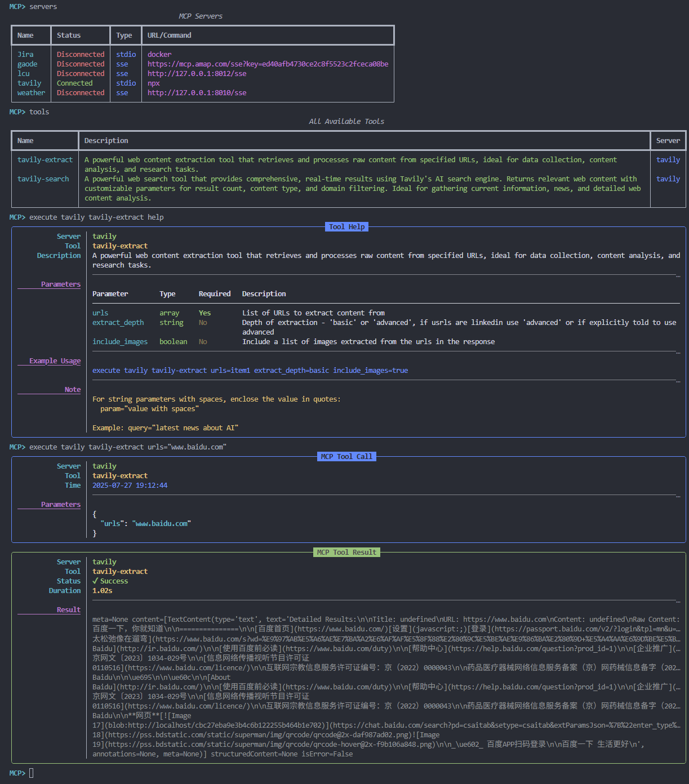Screen dimensions: 689x784
Task: Click the query="latest news about AI" example
Action: coord(183,428)
